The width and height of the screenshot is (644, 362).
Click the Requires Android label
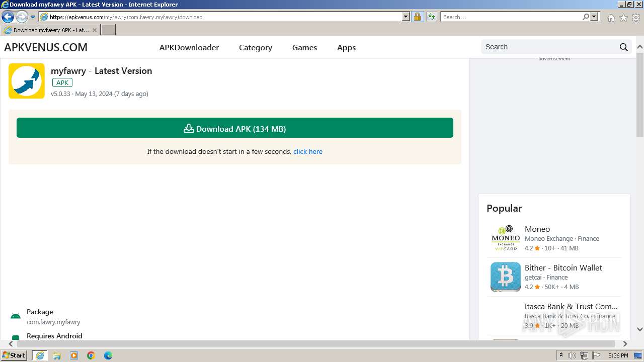54,336
